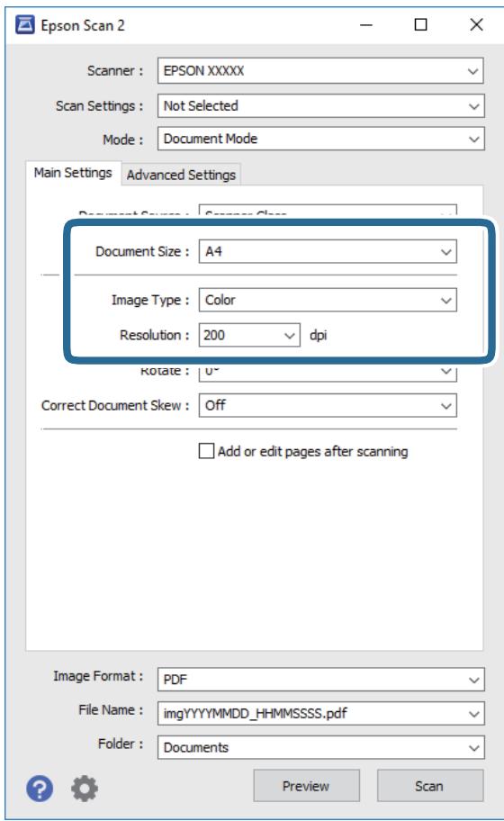
Task: Open the Document Size dropdown set to A4
Action: coord(328,251)
